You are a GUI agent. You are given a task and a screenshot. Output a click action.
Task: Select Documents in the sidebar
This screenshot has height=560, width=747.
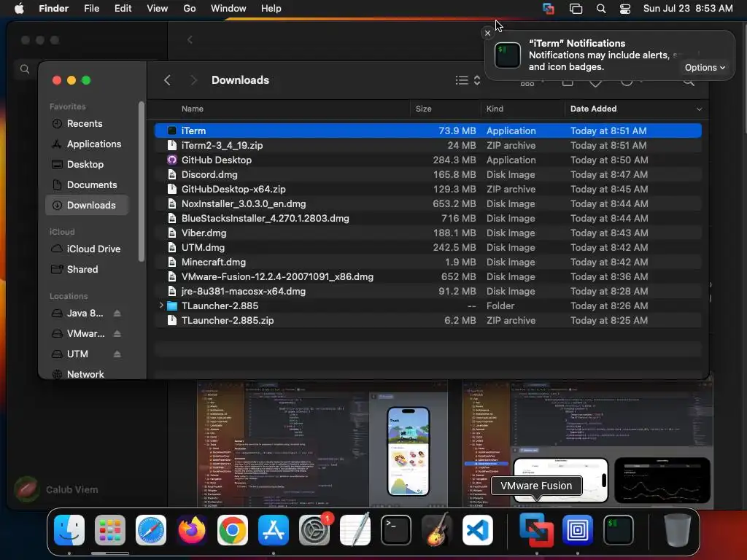(87, 184)
